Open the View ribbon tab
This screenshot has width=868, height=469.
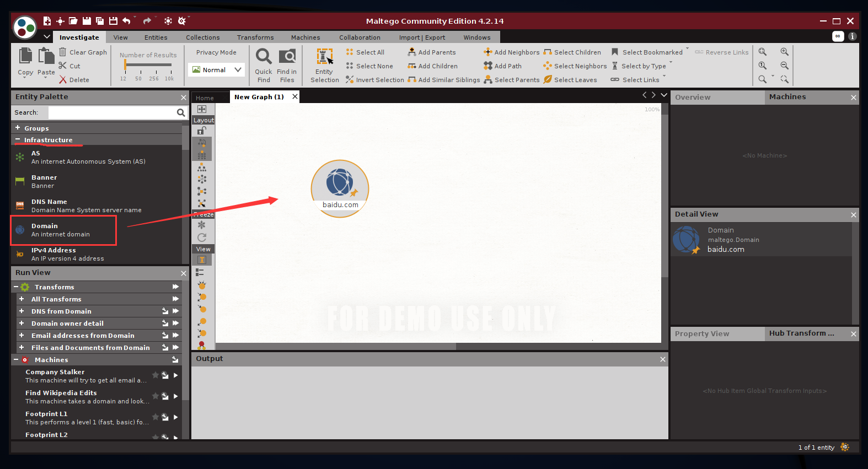[120, 37]
